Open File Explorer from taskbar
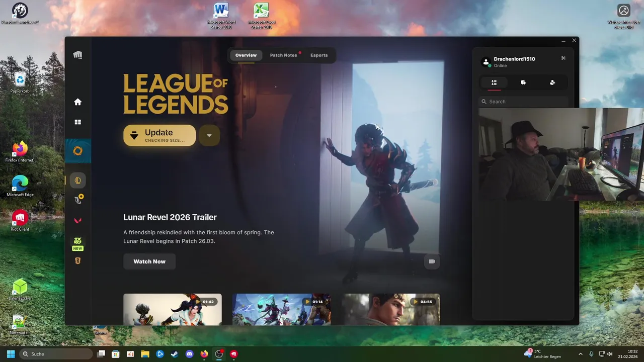The image size is (644, 362). point(145,354)
